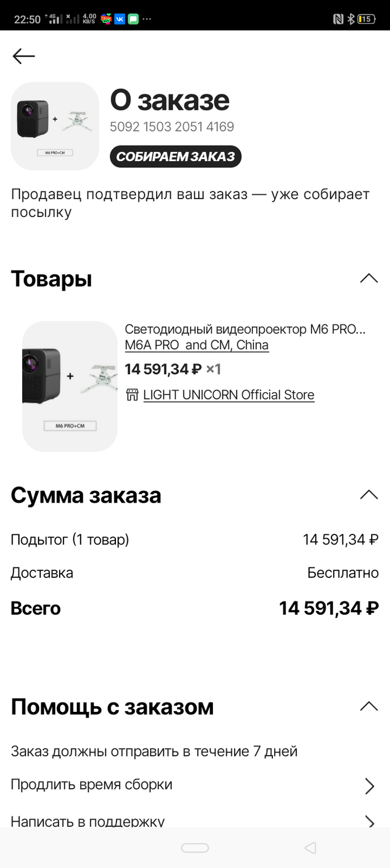Tap the green message notification icon
390x868 pixels.
coord(133,19)
